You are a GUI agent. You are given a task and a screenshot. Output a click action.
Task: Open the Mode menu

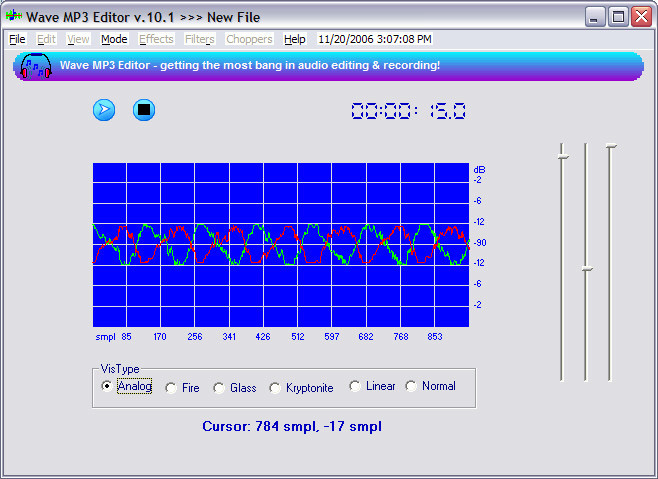pos(114,39)
